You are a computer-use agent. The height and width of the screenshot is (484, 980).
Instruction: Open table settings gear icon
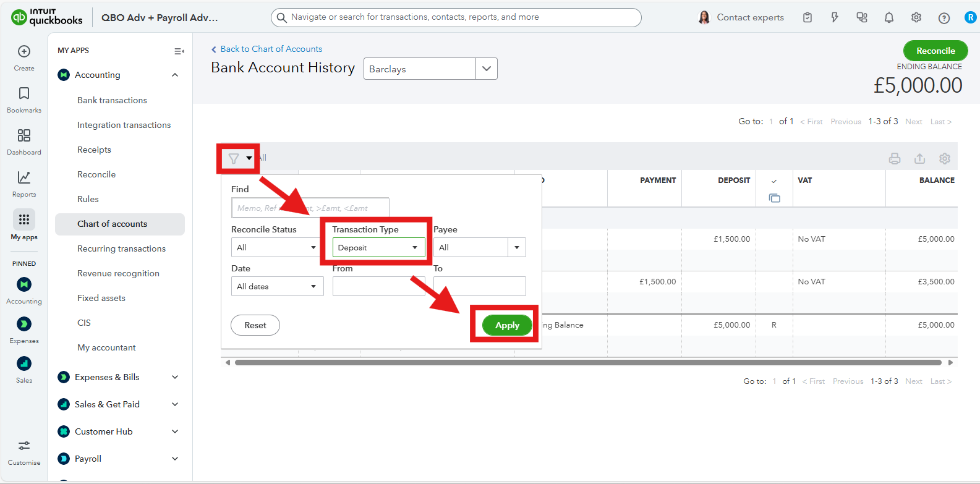click(x=944, y=159)
